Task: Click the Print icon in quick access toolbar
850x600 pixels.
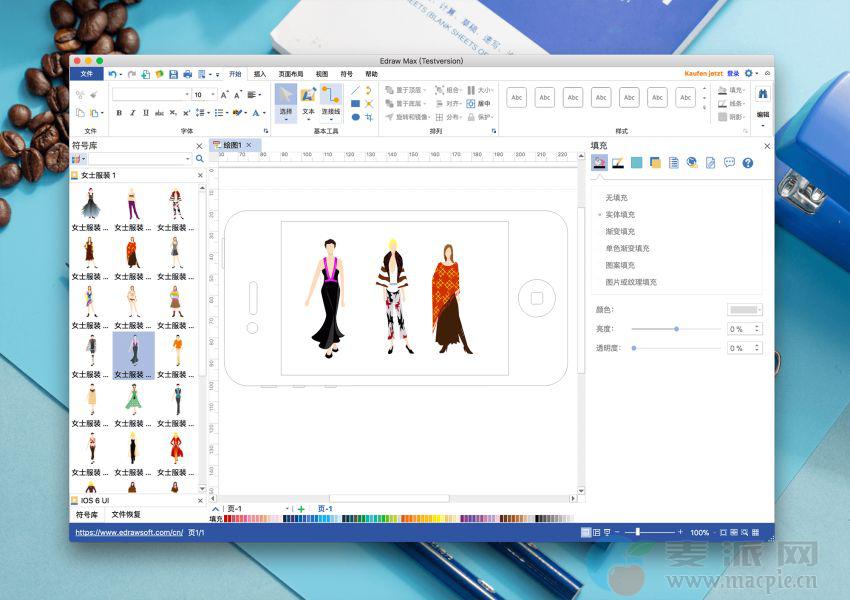Action: [x=188, y=74]
